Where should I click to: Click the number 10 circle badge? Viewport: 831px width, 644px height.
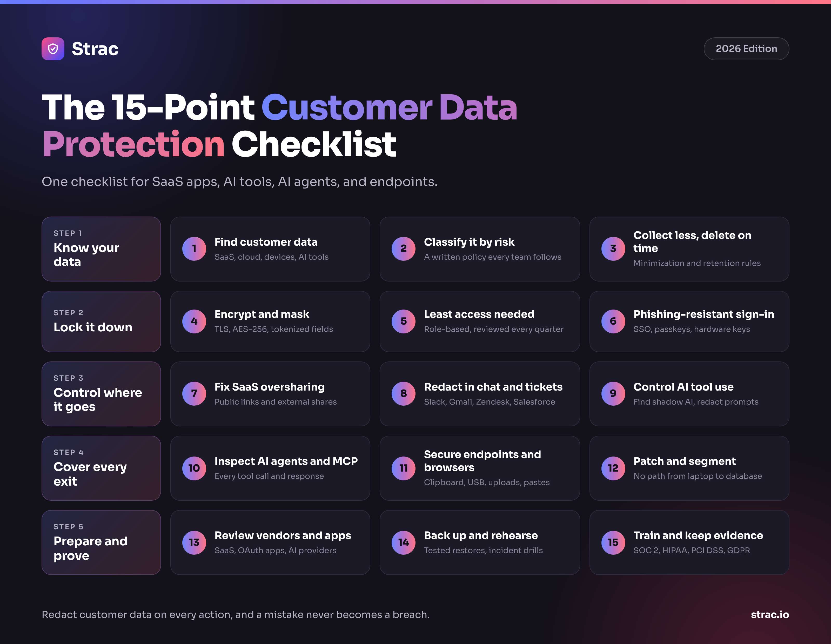(x=194, y=468)
